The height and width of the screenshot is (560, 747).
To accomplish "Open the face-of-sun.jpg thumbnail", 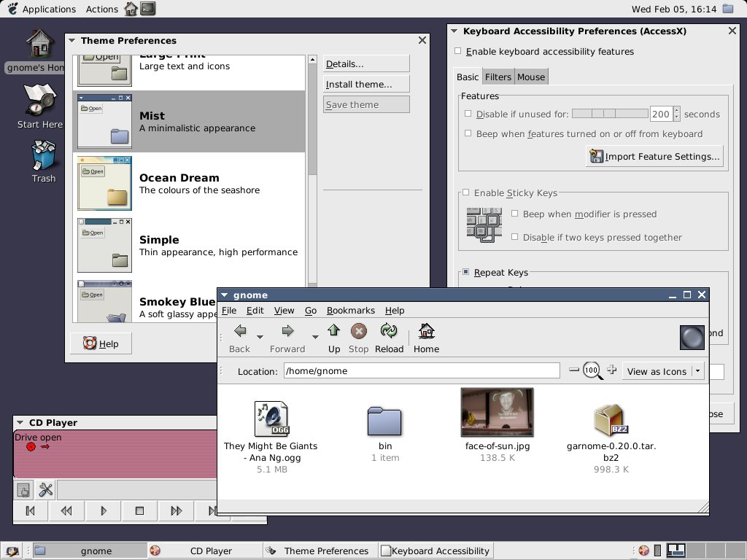I will (x=497, y=412).
